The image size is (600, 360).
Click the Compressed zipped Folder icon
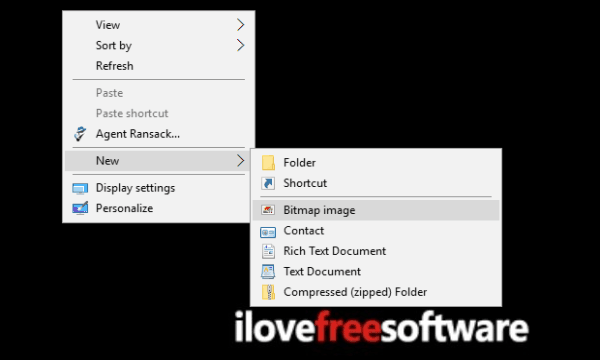point(268,292)
